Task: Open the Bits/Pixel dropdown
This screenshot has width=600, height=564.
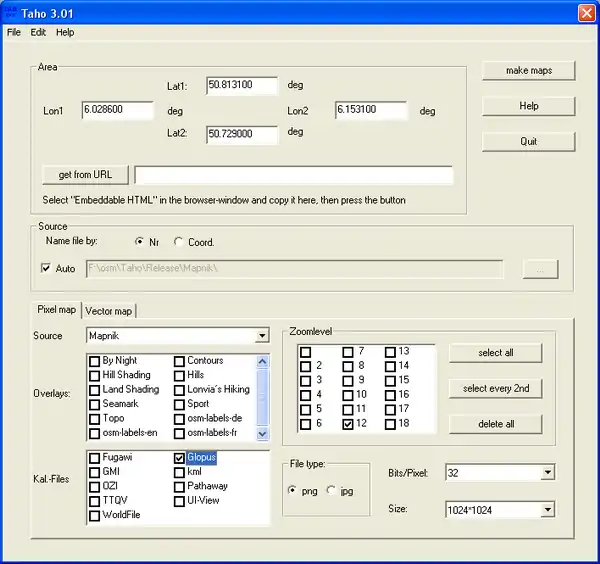Action: point(546,472)
